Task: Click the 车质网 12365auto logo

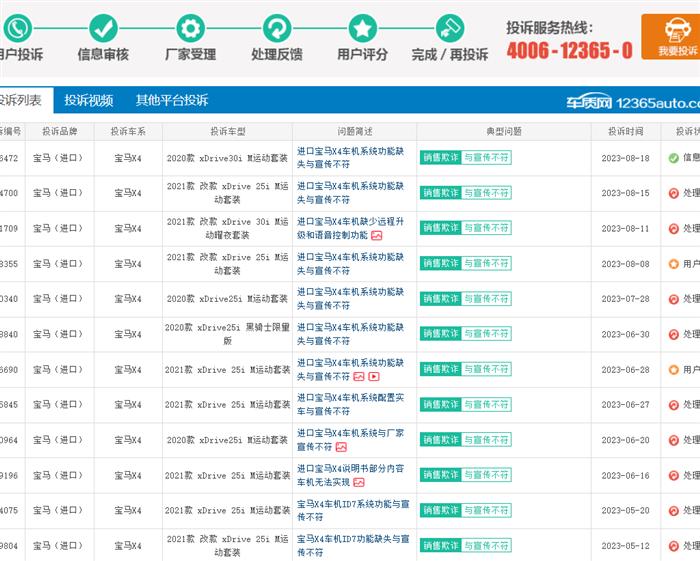Action: pos(633,103)
